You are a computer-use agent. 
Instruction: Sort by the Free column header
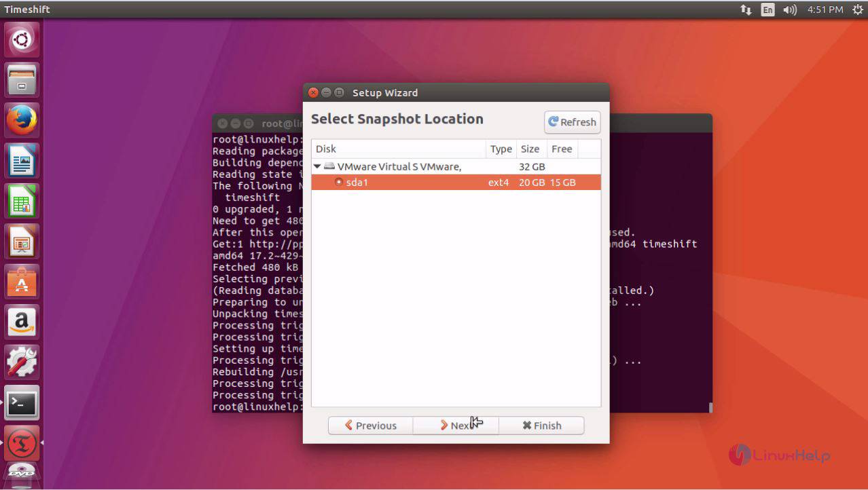(x=562, y=149)
